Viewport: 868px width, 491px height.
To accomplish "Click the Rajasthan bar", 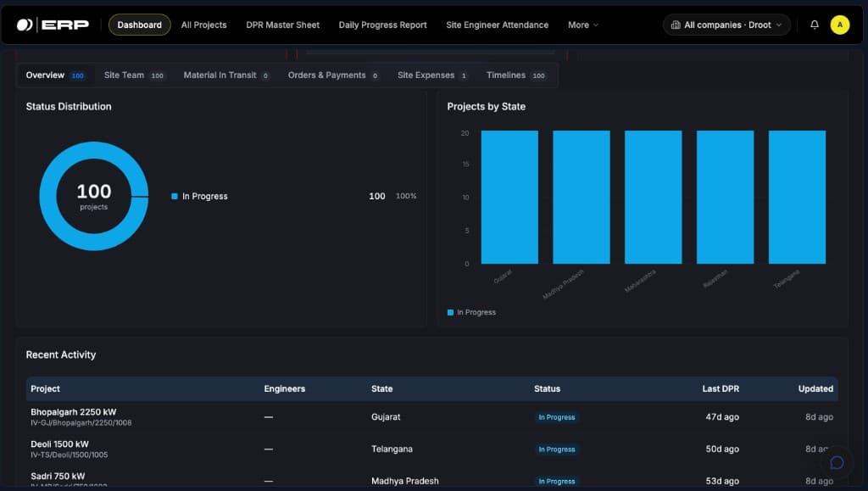I will pos(726,197).
